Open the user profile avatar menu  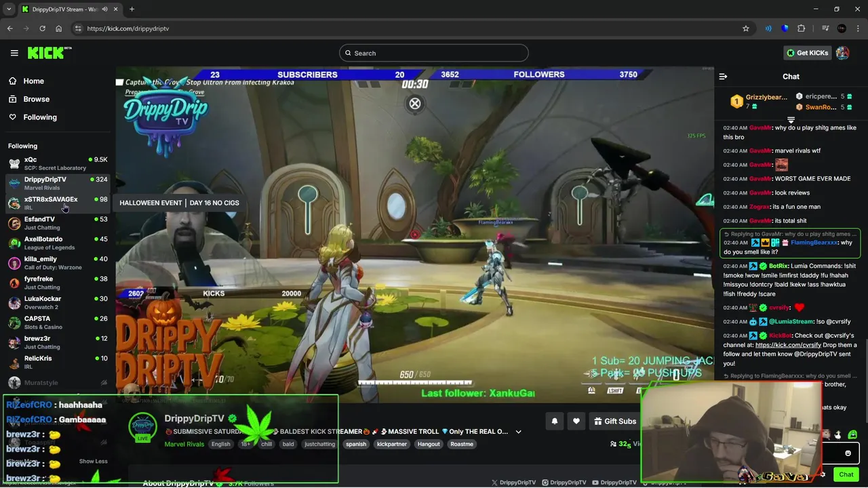click(x=842, y=53)
